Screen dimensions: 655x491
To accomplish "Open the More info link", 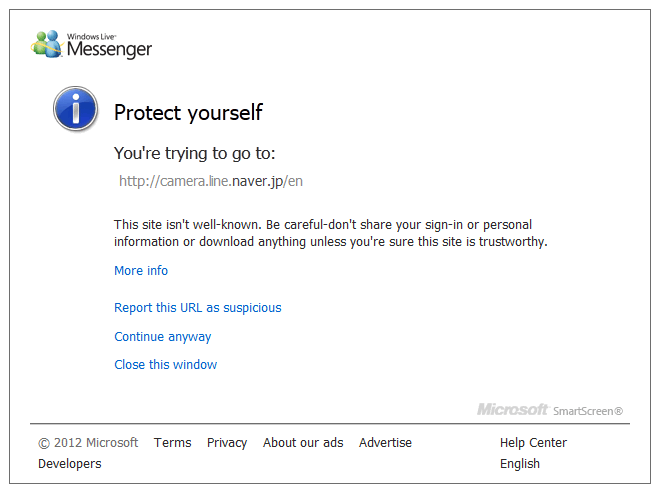I will click(x=141, y=271).
